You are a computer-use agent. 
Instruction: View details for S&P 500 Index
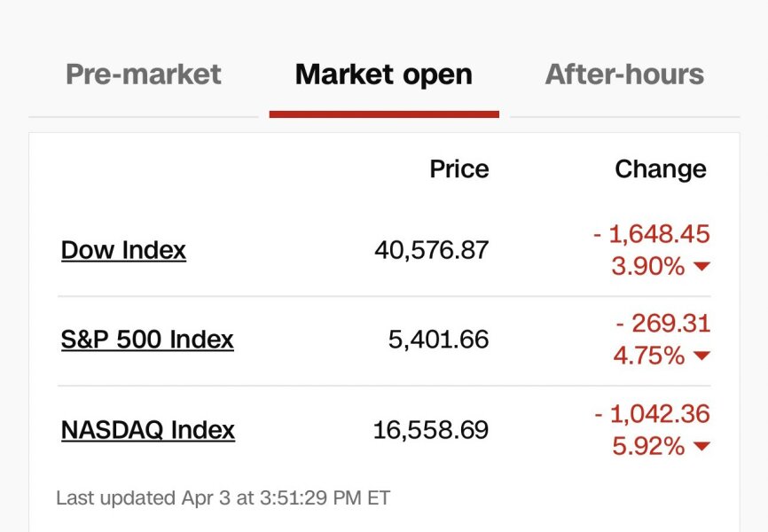click(x=147, y=340)
